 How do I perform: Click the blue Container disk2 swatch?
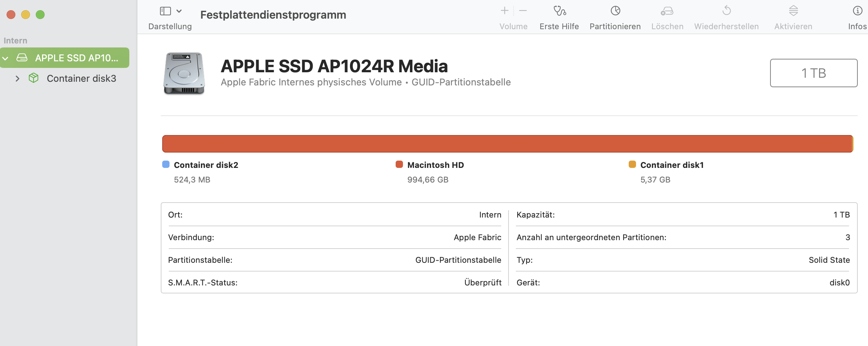[x=166, y=165]
